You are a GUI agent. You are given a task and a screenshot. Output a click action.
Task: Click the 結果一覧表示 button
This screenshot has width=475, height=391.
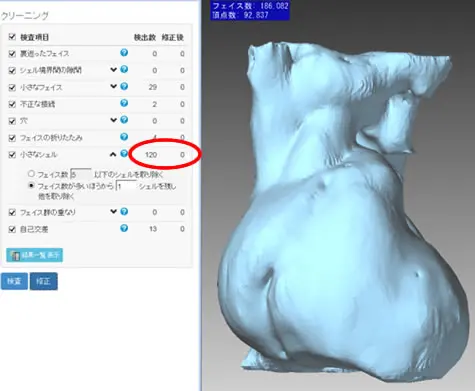click(35, 255)
